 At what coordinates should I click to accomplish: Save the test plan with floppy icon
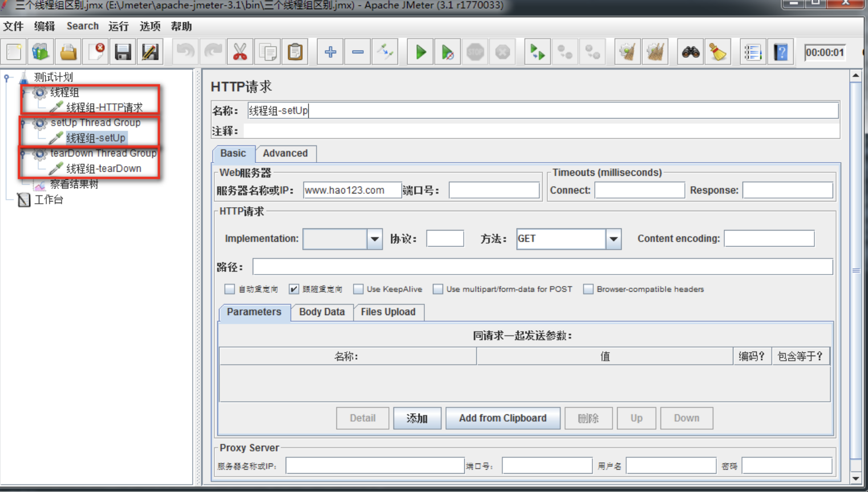point(123,52)
